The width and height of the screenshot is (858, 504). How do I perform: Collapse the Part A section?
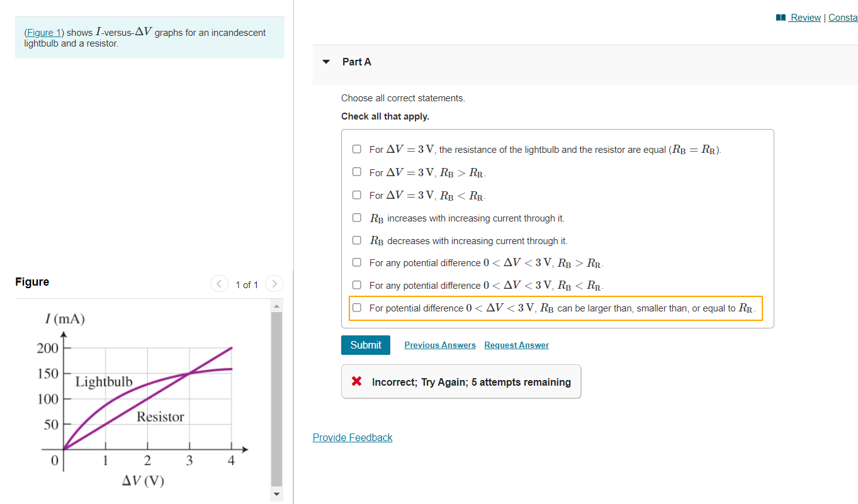point(325,62)
